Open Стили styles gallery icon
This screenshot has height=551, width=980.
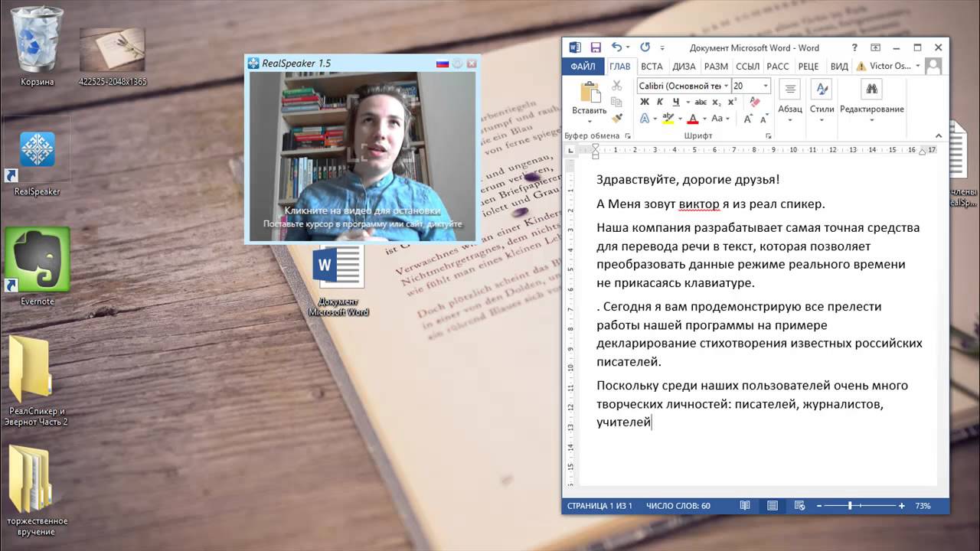822,90
